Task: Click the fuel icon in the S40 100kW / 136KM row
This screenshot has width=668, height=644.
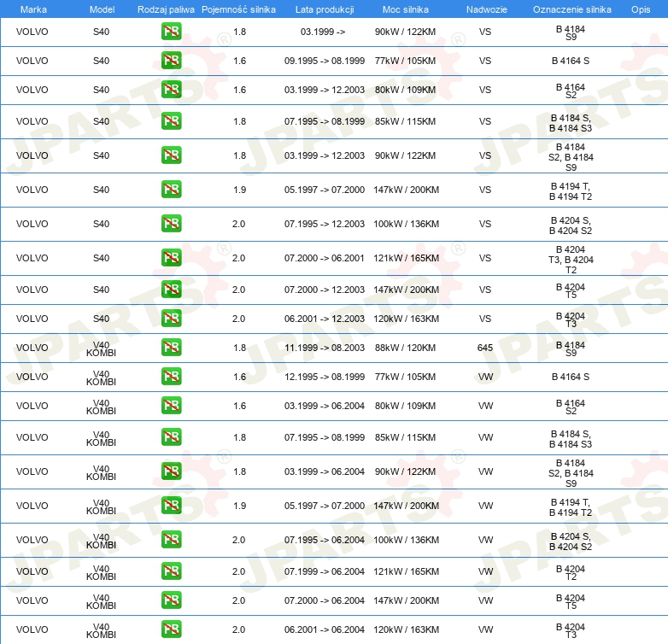Action: 171,223
